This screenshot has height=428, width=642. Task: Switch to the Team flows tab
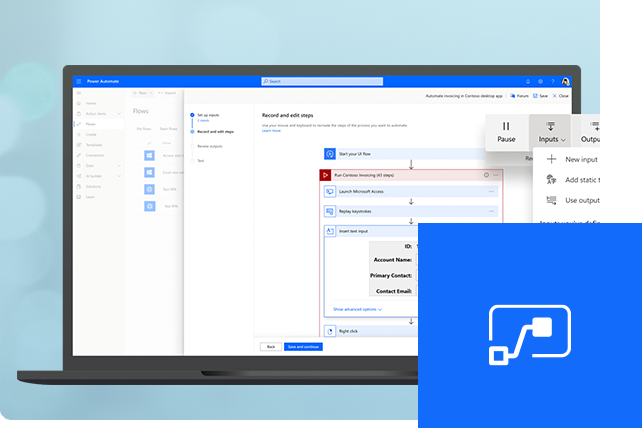[x=168, y=129]
